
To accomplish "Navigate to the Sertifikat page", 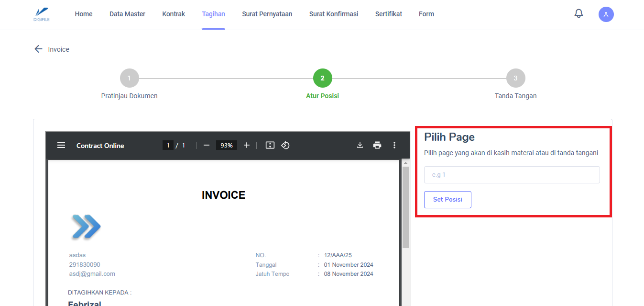I will [388, 14].
